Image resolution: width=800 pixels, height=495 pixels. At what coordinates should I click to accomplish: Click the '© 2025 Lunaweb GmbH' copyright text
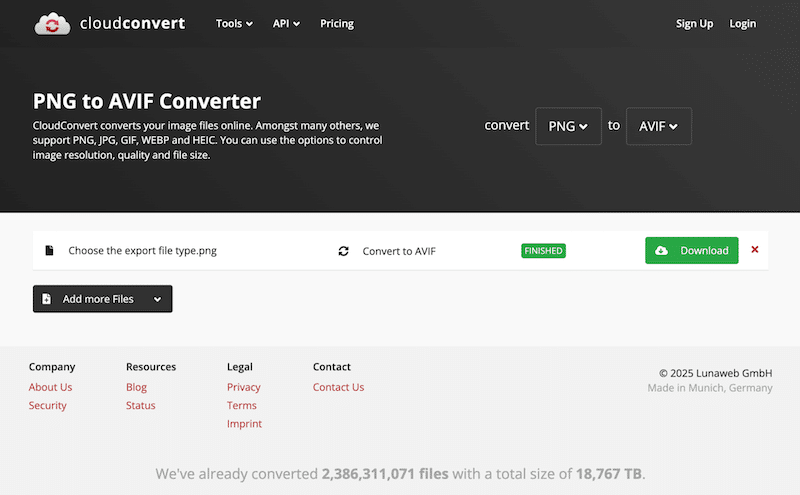tap(715, 373)
